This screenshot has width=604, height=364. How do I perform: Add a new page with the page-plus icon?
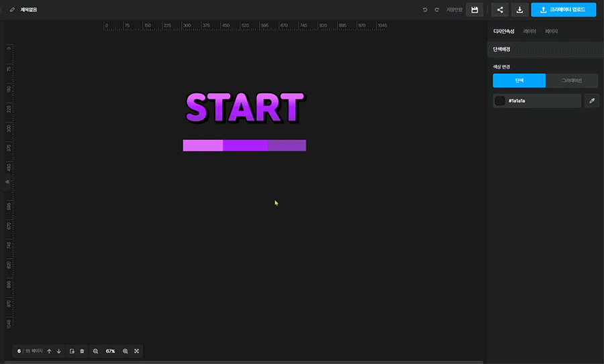(72, 351)
